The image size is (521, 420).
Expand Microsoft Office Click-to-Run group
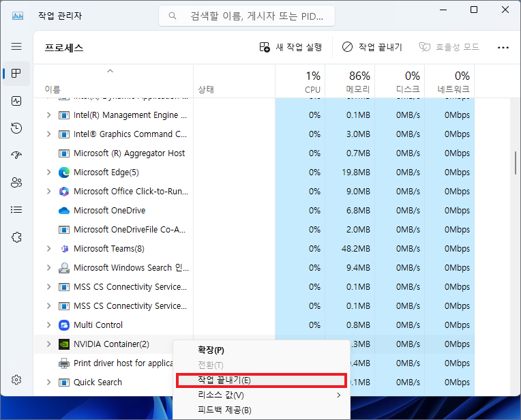[49, 192]
